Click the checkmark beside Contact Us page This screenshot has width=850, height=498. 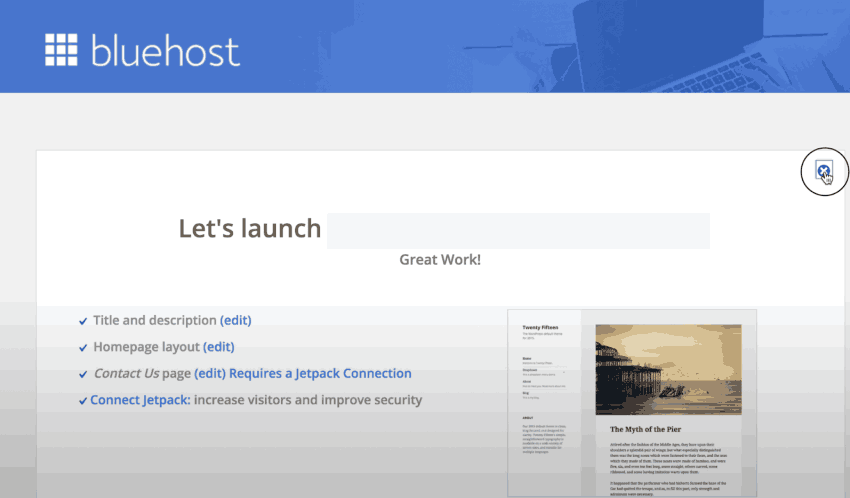coord(83,374)
